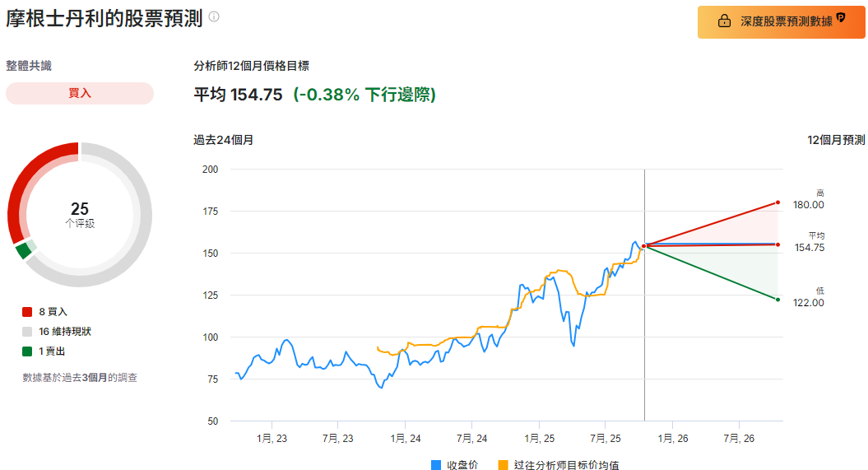Open 深度股票預測數據 button
The width and height of the screenshot is (868, 470).
[780, 22]
